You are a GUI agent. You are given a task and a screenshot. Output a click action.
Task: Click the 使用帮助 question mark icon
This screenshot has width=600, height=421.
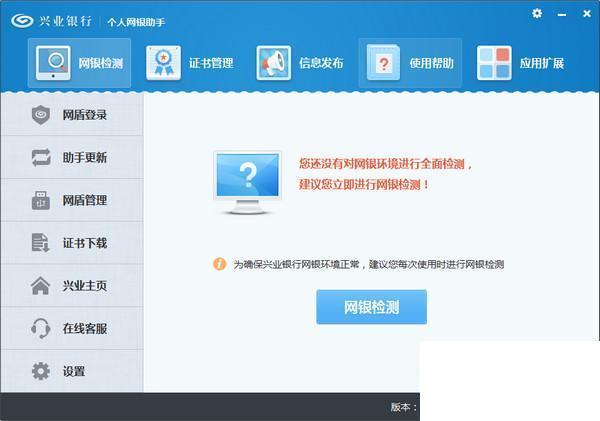pos(383,63)
